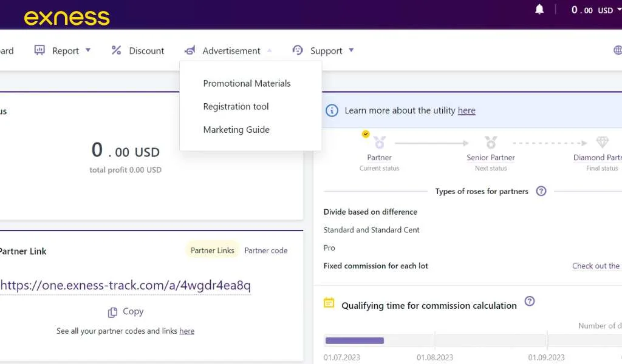Click the Support headset icon
Viewport: 622px width, 364px height.
[x=298, y=50]
